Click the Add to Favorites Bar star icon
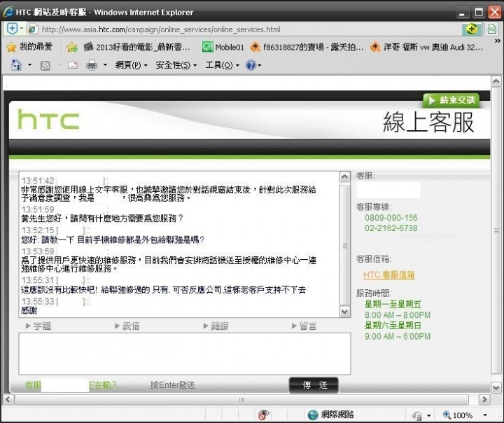The height and width of the screenshot is (423, 504). pos(71,48)
